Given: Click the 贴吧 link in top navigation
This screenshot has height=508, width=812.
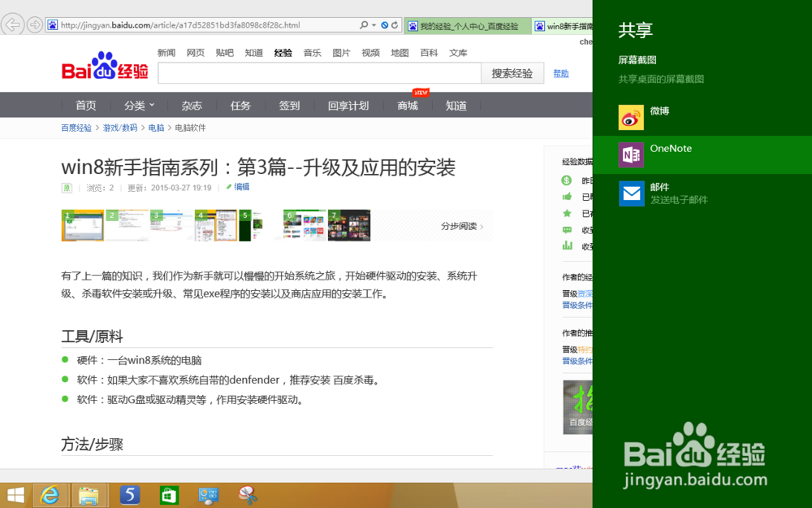Looking at the screenshot, I should [225, 53].
